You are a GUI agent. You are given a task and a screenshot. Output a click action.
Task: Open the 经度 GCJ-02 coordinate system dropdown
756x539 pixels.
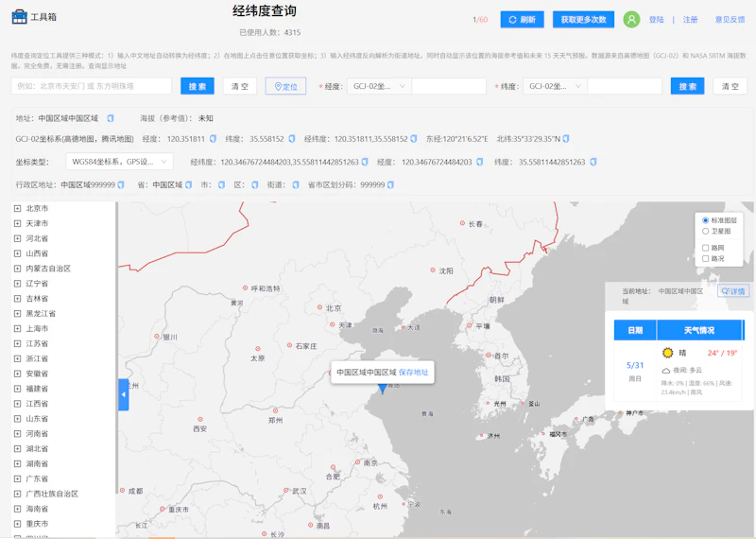(379, 86)
